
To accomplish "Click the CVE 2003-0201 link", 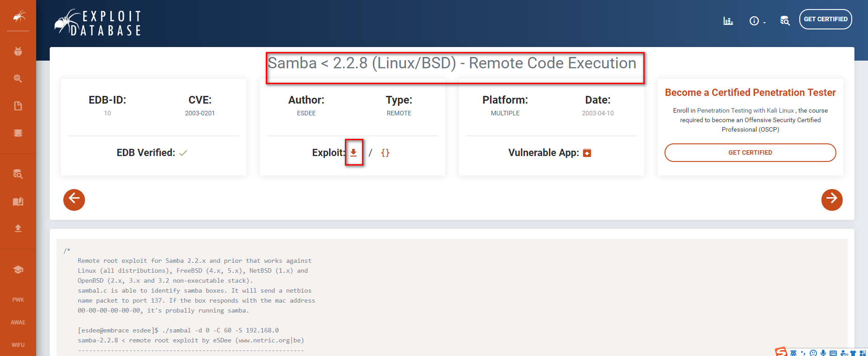I will 200,113.
